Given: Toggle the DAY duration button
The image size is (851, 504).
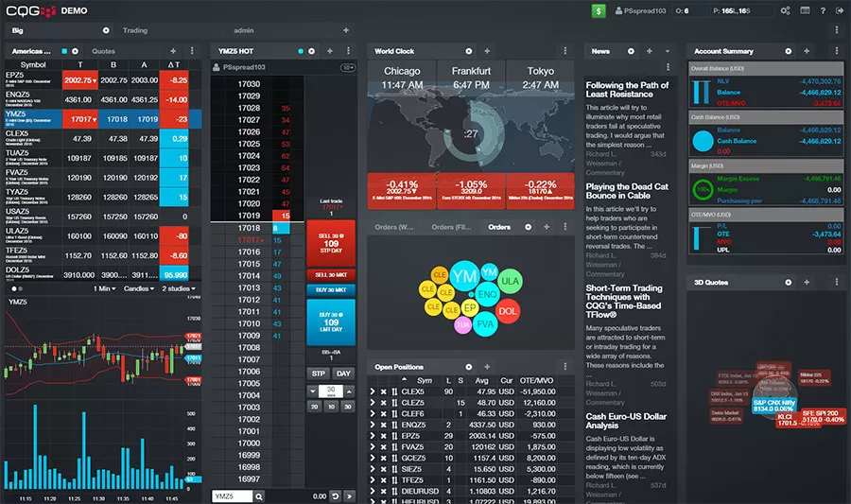Looking at the screenshot, I should [x=343, y=374].
